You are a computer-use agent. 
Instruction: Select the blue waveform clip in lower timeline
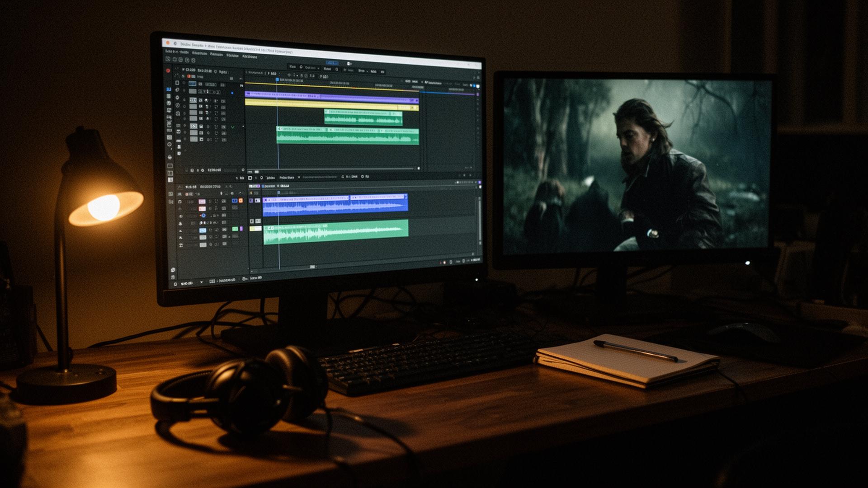click(x=335, y=205)
